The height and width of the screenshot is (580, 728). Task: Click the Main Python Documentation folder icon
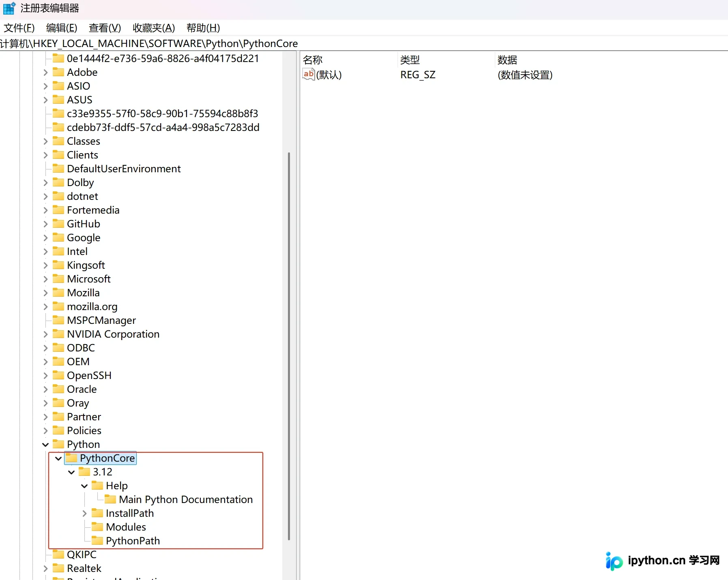(110, 499)
